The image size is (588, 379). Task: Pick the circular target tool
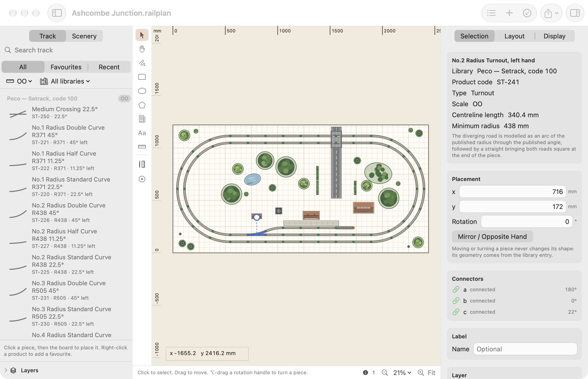(142, 179)
